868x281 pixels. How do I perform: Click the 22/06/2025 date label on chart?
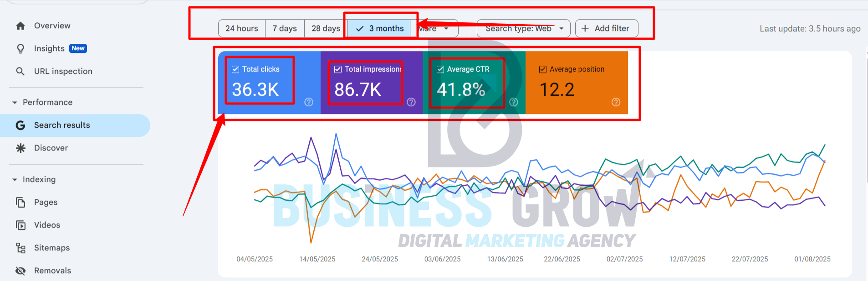(x=562, y=259)
